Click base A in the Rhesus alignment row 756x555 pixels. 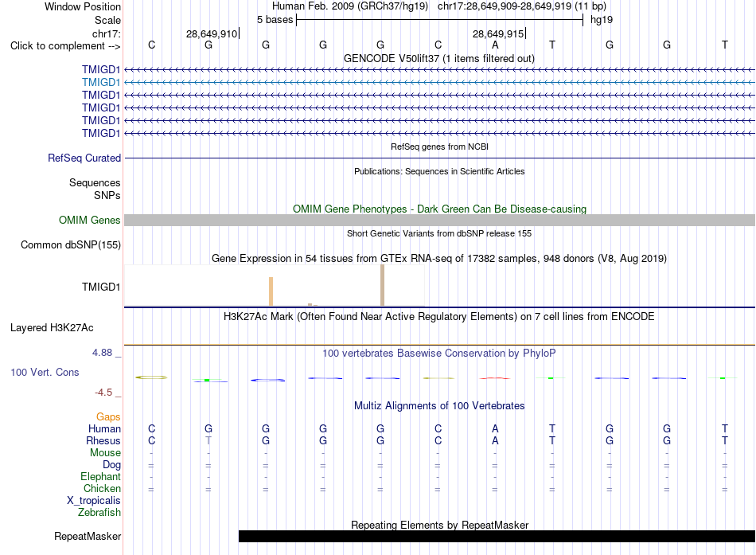coord(495,440)
